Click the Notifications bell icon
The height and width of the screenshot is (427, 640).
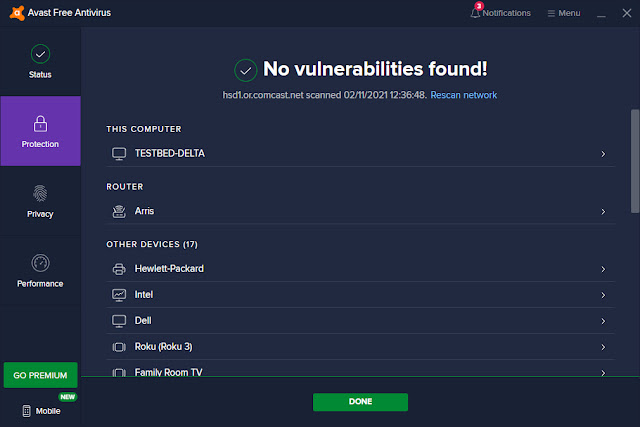pyautogui.click(x=475, y=13)
